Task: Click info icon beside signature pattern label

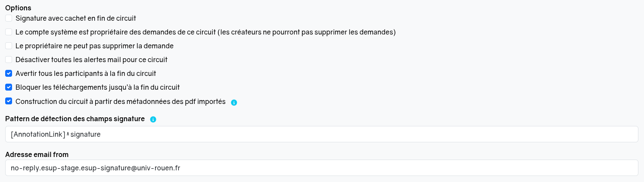Action: point(153,119)
